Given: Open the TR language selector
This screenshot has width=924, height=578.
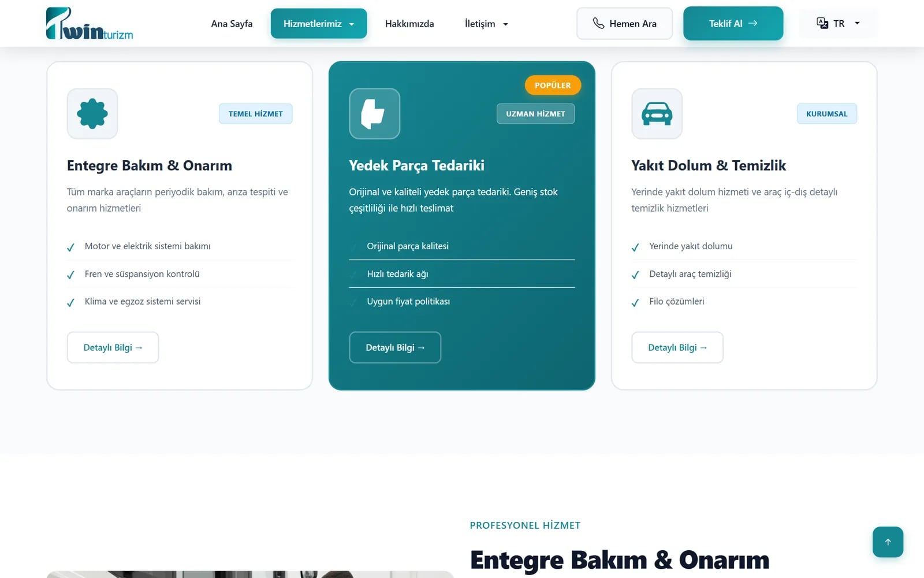Looking at the screenshot, I should point(838,24).
